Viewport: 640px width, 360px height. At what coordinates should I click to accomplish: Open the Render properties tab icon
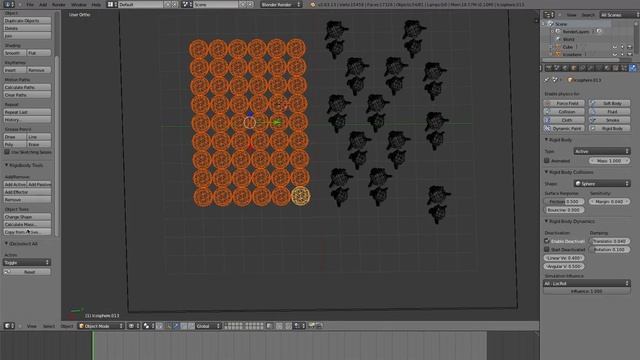pos(549,68)
